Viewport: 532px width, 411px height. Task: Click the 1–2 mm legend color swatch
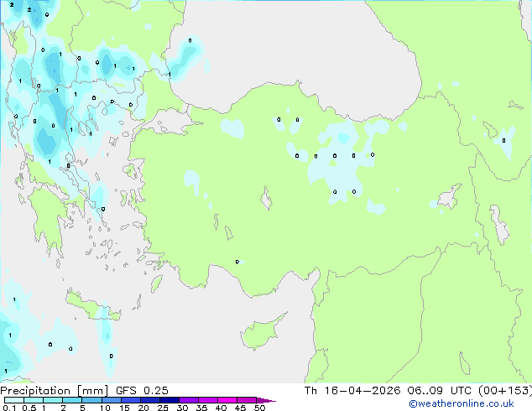[x=53, y=400]
